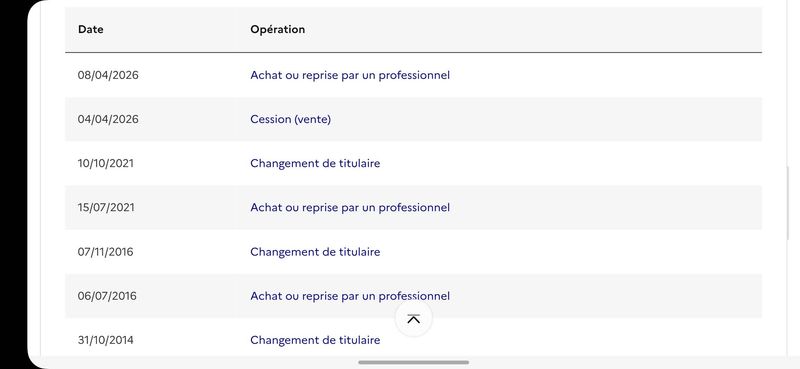Viewport: 800px width, 369px height.
Task: Select the date 31/10/2014
Action: 106,340
